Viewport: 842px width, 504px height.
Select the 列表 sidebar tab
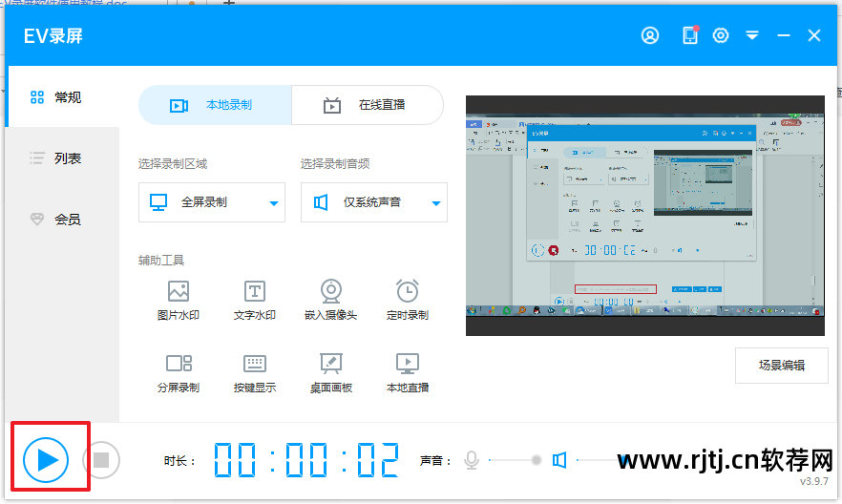click(63, 158)
